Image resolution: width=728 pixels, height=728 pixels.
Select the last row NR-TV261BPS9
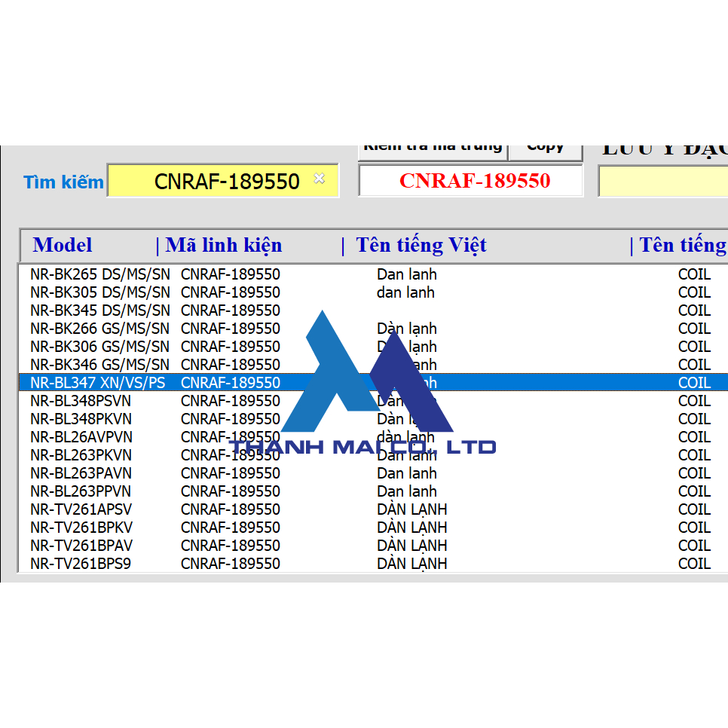(x=81, y=564)
